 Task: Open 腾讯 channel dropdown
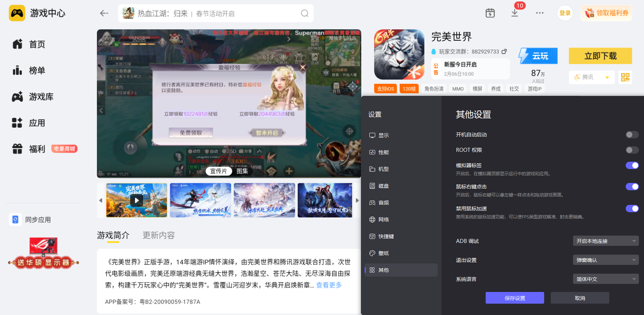(592, 77)
